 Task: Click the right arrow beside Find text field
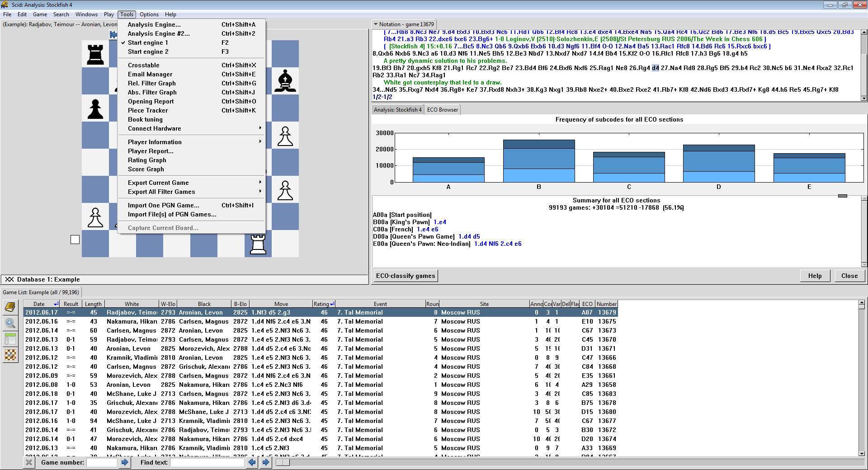266,462
